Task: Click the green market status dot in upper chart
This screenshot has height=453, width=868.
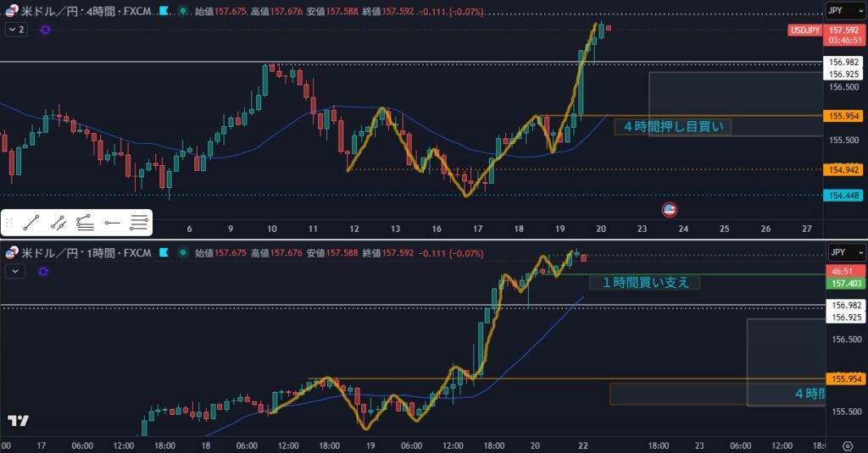Action: tap(181, 11)
